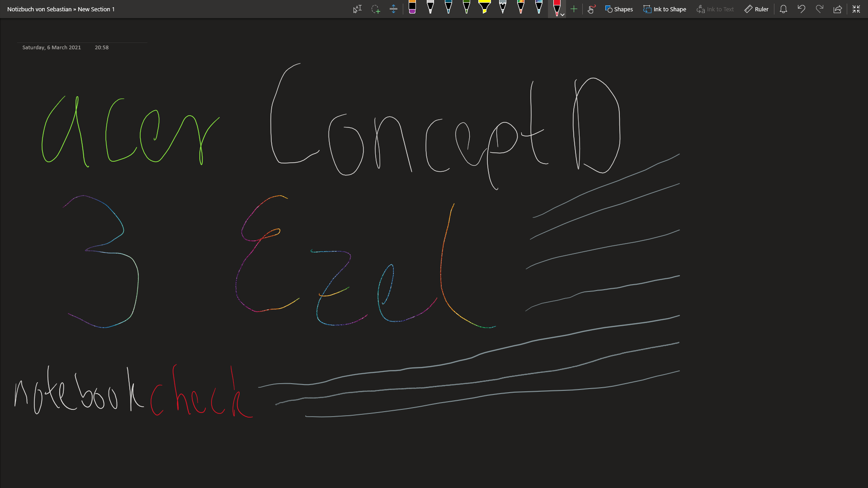Toggle Draw with Touch mode
This screenshot has width=868, height=488.
pos(591,9)
